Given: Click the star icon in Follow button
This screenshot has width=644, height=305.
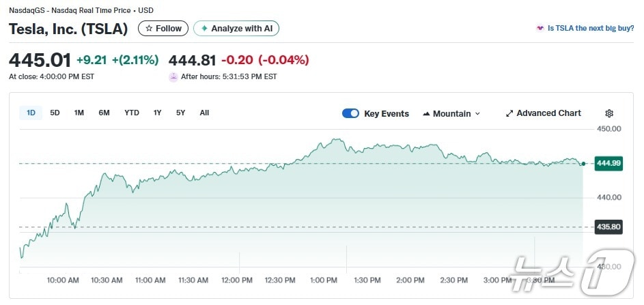Looking at the screenshot, I should tap(149, 29).
